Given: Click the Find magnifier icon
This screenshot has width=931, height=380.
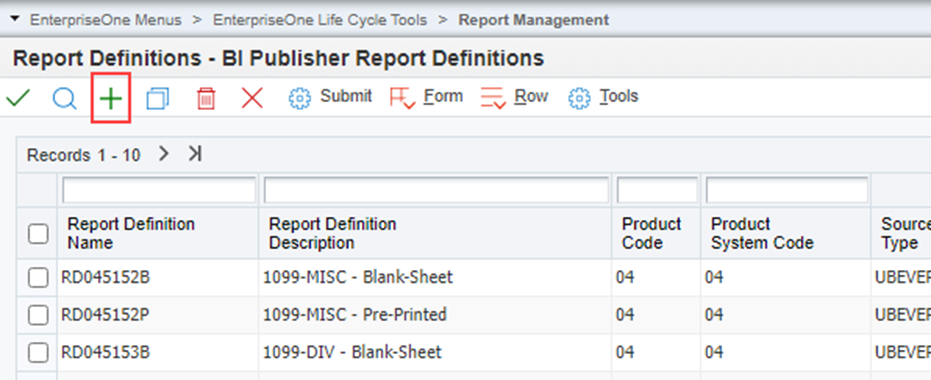Looking at the screenshot, I should [64, 99].
